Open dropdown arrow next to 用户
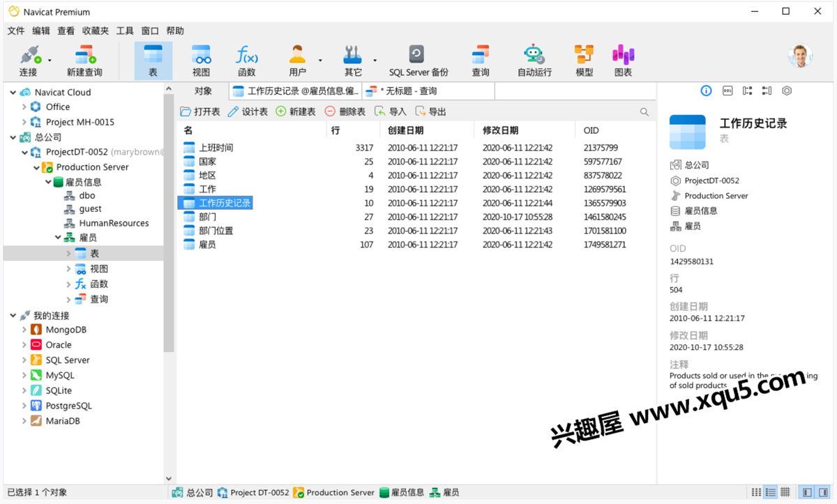 tap(320, 61)
